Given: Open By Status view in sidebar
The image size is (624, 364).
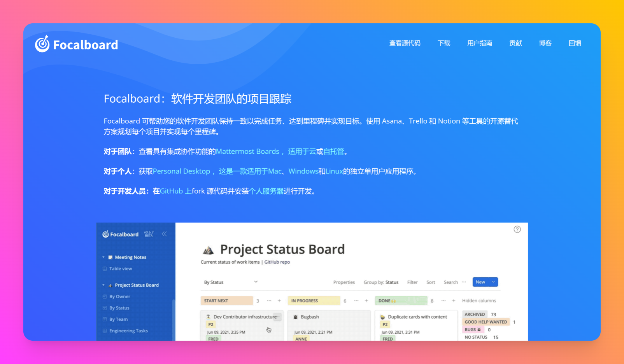Looking at the screenshot, I should click(x=119, y=308).
